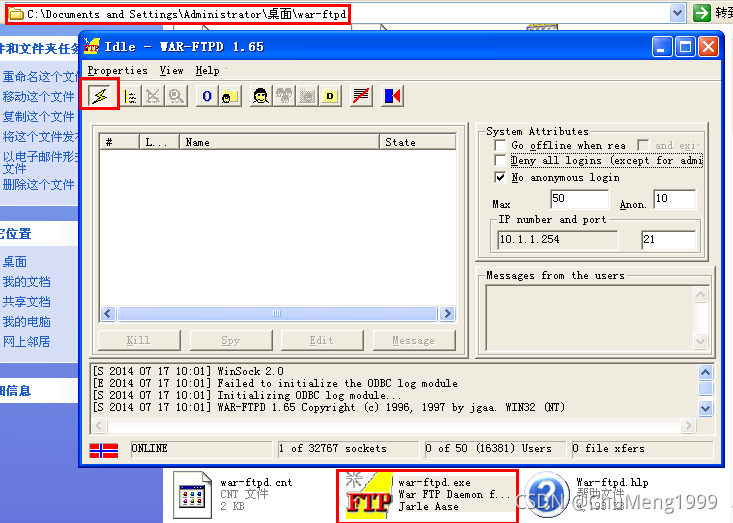Toggle the 'and exit' checkbox

tap(643, 145)
